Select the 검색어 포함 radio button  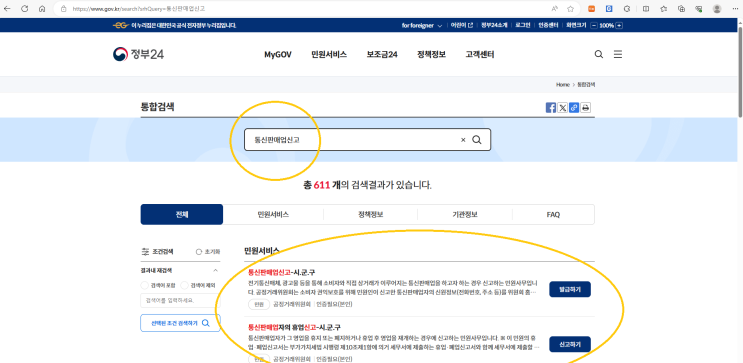pyautogui.click(x=145, y=285)
